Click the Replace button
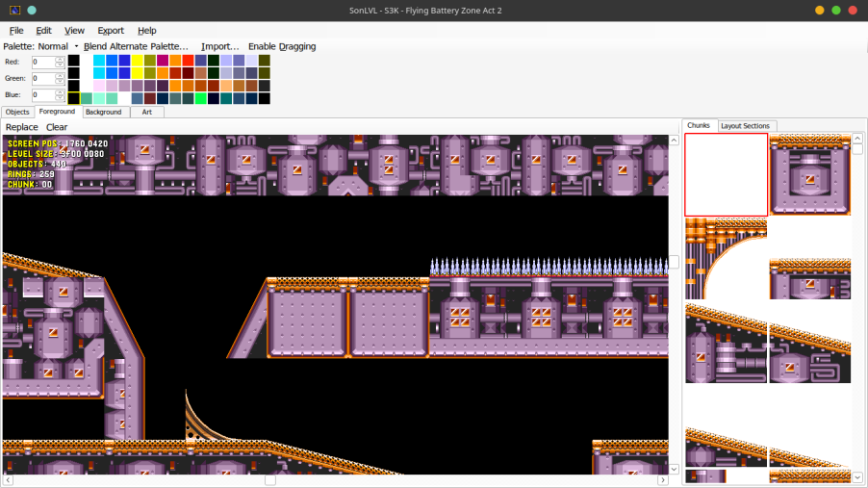The width and height of the screenshot is (868, 488). [21, 127]
